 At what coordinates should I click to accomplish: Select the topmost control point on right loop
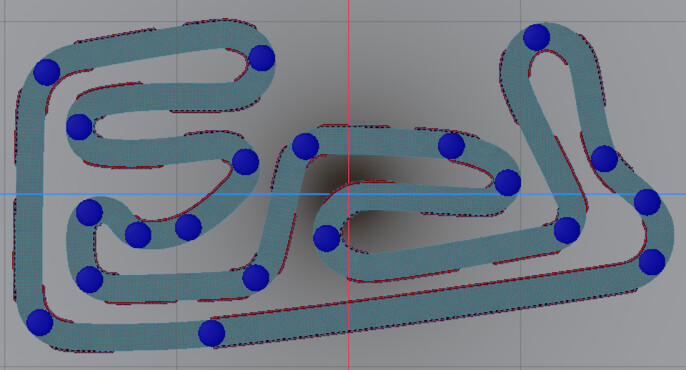pos(536,37)
